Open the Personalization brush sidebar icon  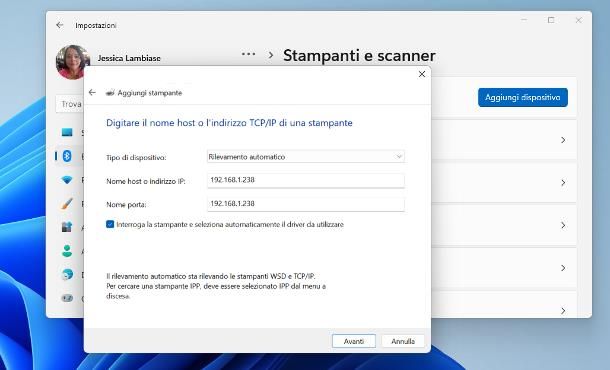pyautogui.click(x=67, y=203)
